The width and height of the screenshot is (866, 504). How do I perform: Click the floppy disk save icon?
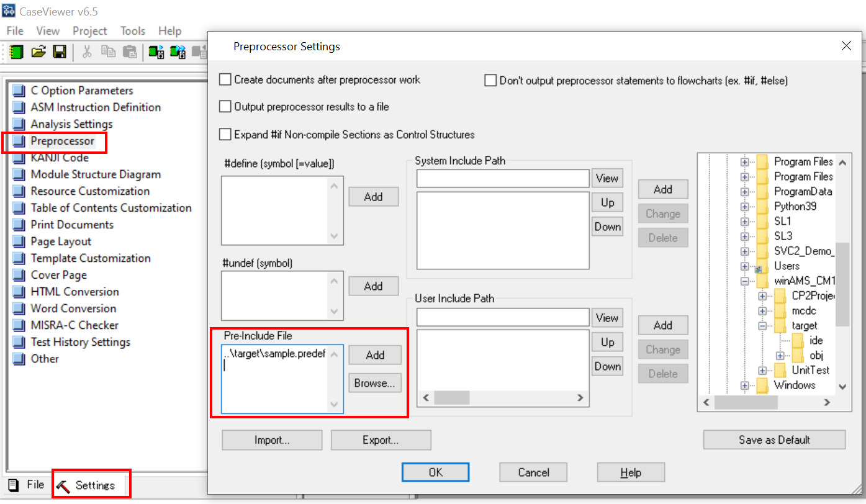click(60, 52)
